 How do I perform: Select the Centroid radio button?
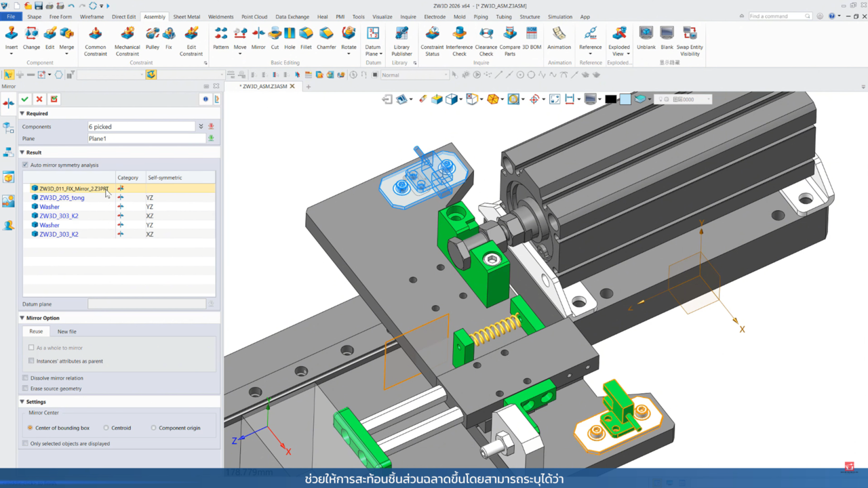[x=106, y=428]
